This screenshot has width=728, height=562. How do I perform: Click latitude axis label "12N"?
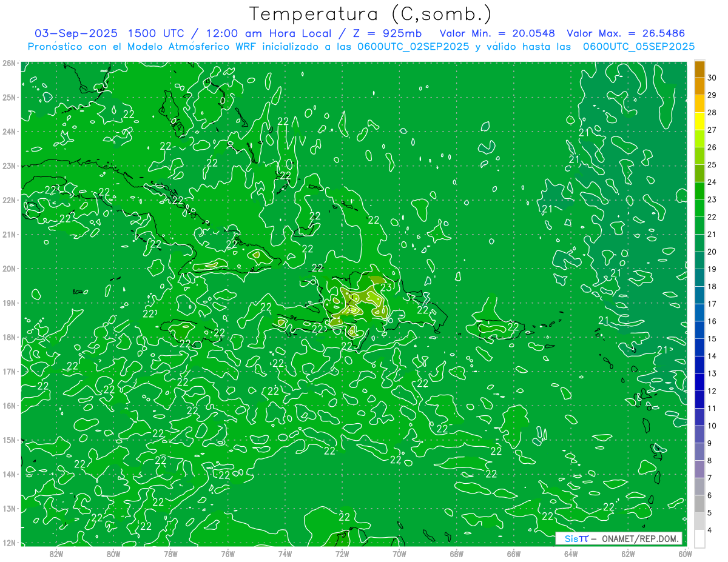pyautogui.click(x=8, y=543)
